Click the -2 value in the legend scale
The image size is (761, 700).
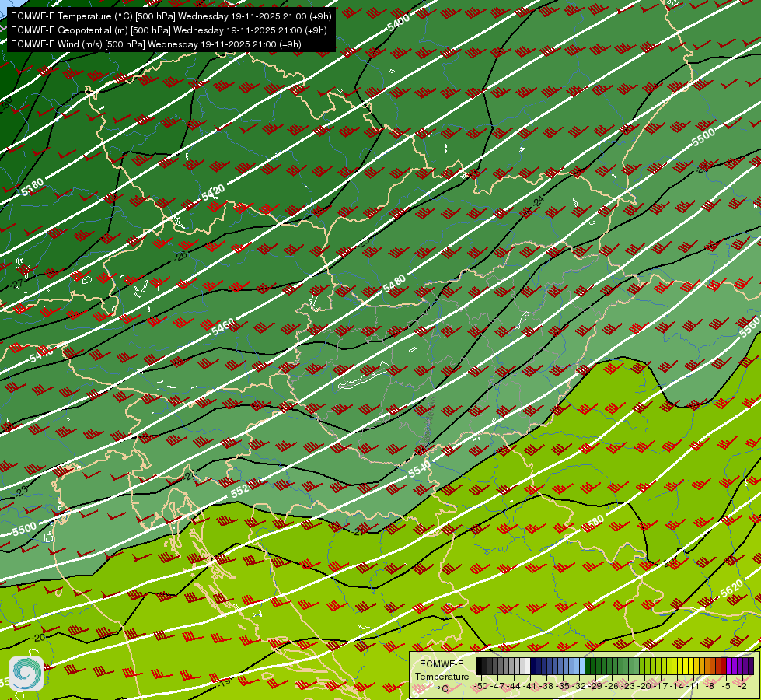(x=742, y=686)
